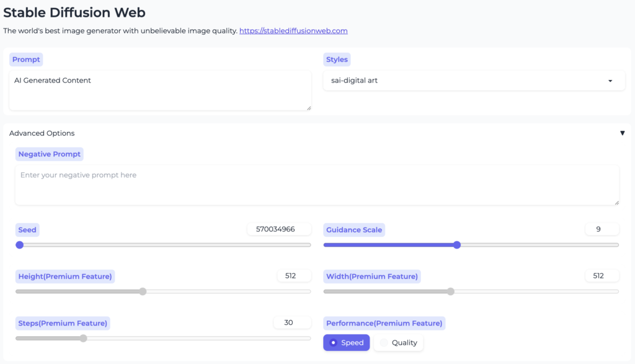Select the Quality performance option
This screenshot has width=635, height=364.
click(399, 342)
